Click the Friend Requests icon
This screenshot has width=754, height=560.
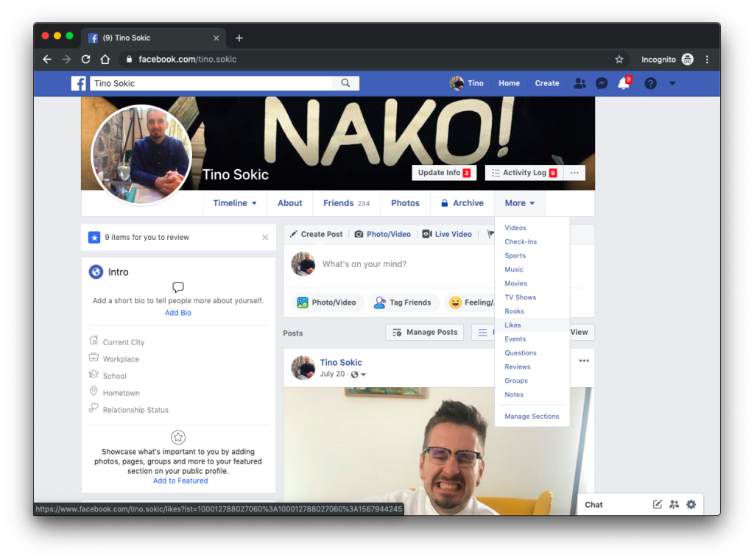pos(579,83)
